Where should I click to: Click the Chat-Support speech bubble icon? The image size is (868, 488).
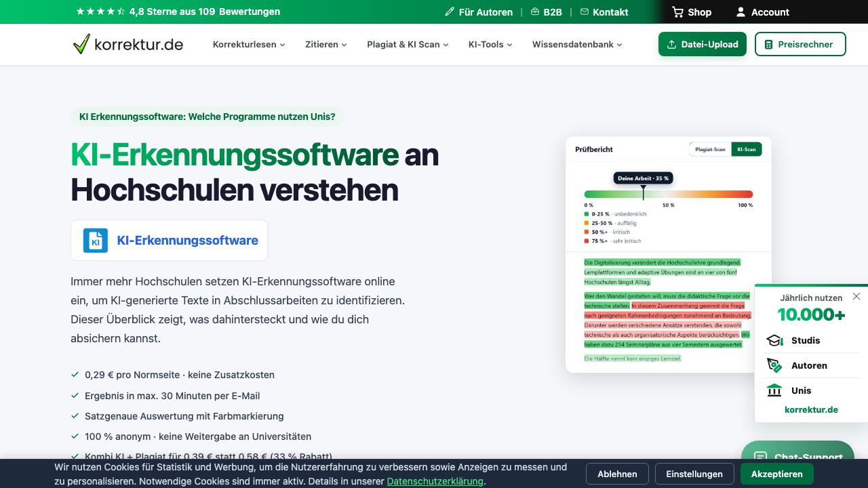click(761, 457)
